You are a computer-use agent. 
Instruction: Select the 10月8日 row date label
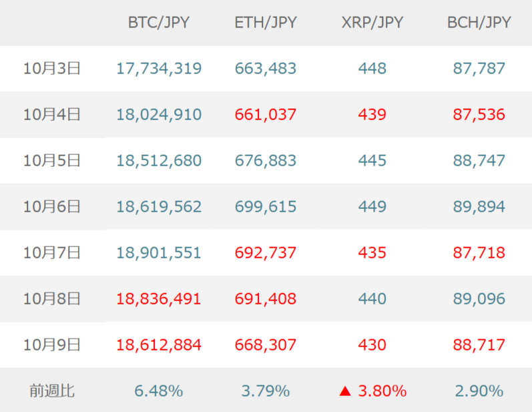(52, 298)
